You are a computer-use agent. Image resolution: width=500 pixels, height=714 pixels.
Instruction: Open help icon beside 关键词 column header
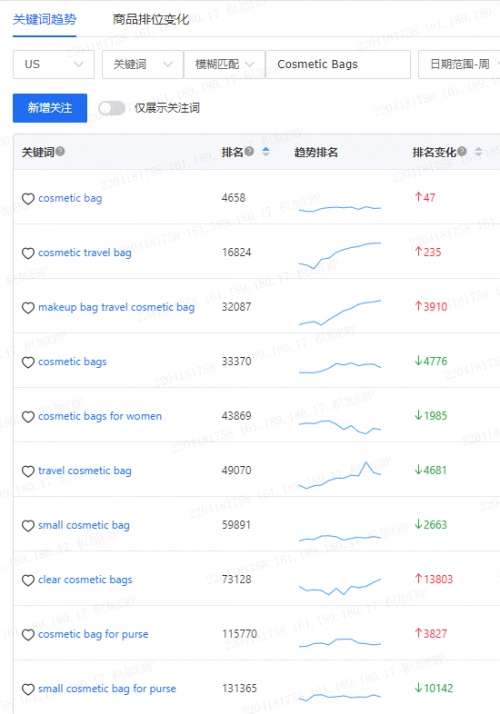click(x=60, y=151)
